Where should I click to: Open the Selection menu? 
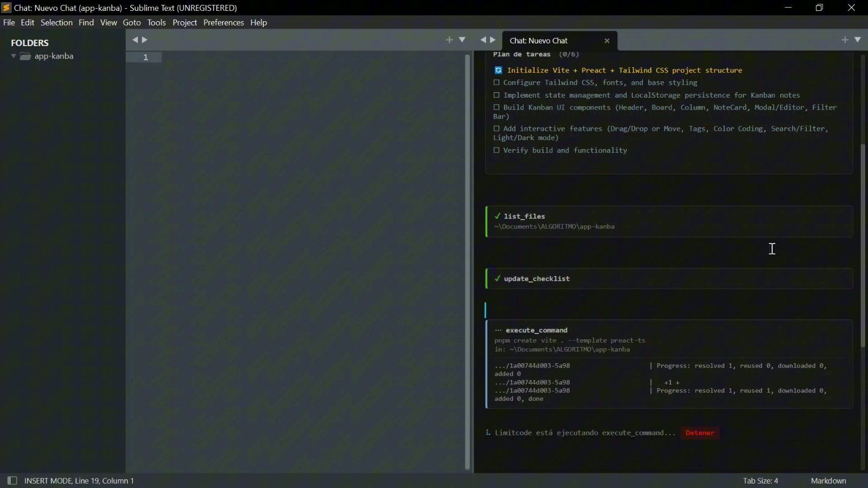tap(56, 22)
